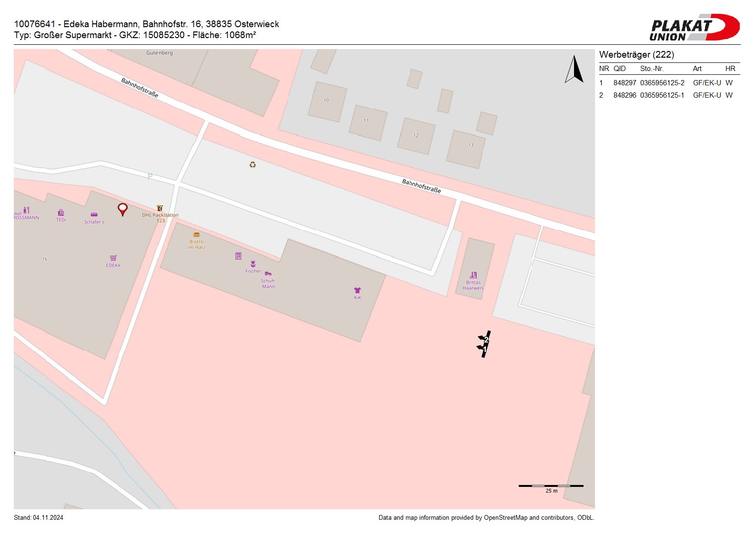Select the DHL Packstation icon
The image size is (756, 535).
pyautogui.click(x=160, y=208)
